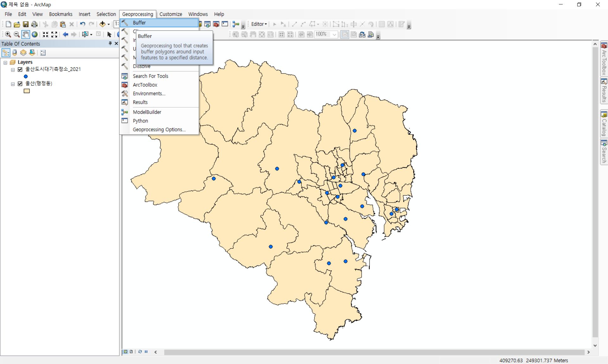Image resolution: width=608 pixels, height=364 pixels.
Task: Select the Zoom In tool
Action: (8, 34)
